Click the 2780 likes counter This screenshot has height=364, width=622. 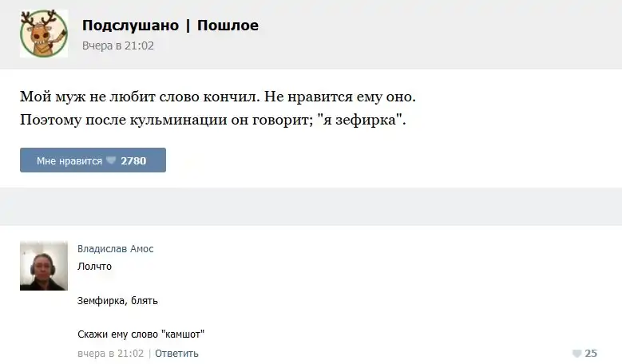pyautogui.click(x=133, y=160)
